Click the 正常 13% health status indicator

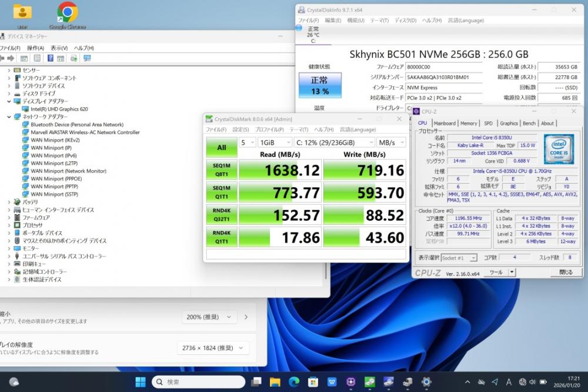point(320,85)
